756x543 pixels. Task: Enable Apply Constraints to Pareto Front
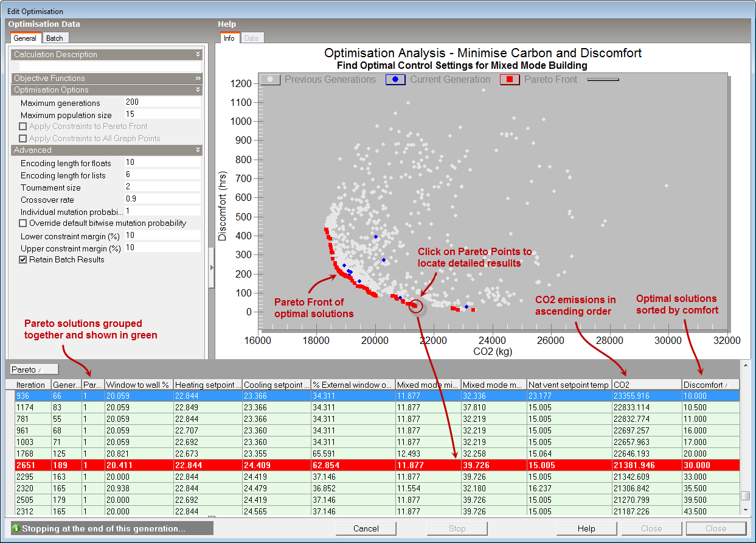(x=23, y=126)
